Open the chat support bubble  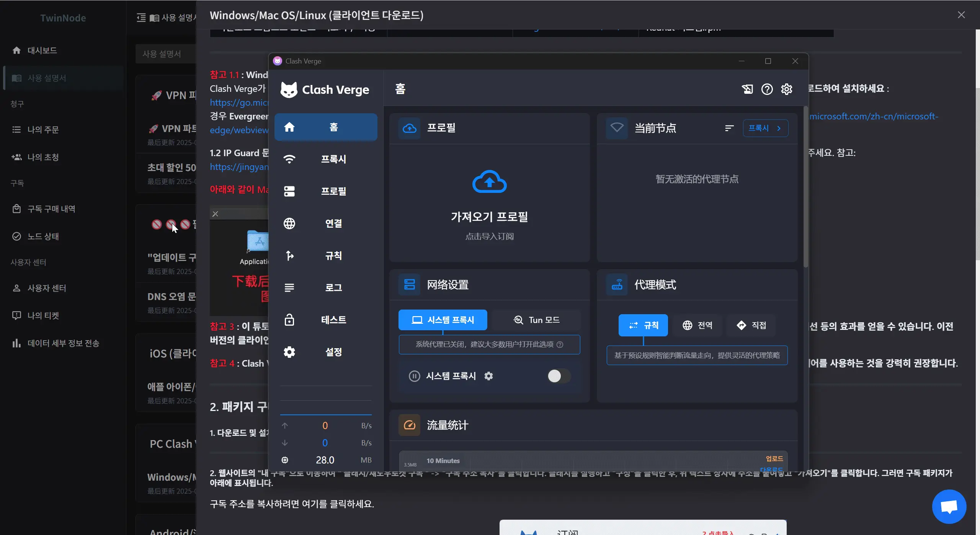coord(949,506)
